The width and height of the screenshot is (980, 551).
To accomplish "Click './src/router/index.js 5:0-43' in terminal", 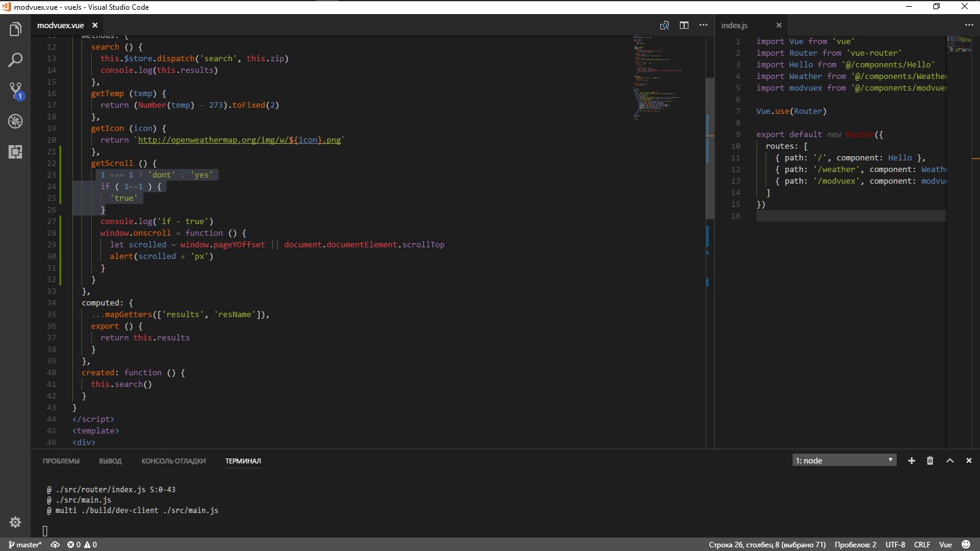I will [x=111, y=489].
